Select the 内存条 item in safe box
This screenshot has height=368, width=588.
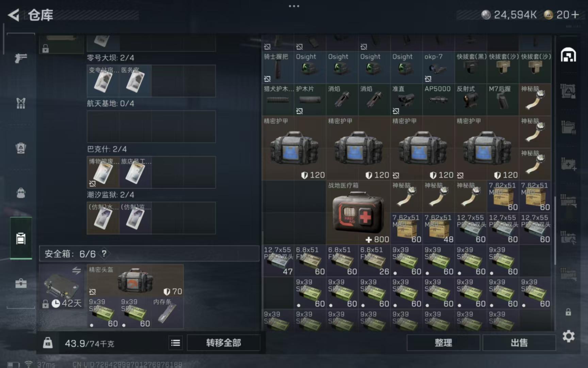click(167, 313)
